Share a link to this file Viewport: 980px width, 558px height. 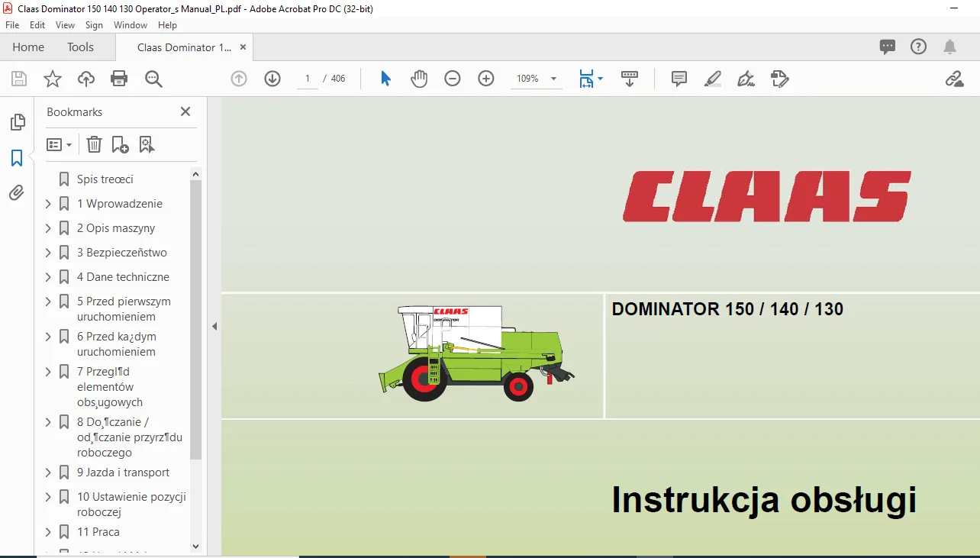tap(954, 79)
